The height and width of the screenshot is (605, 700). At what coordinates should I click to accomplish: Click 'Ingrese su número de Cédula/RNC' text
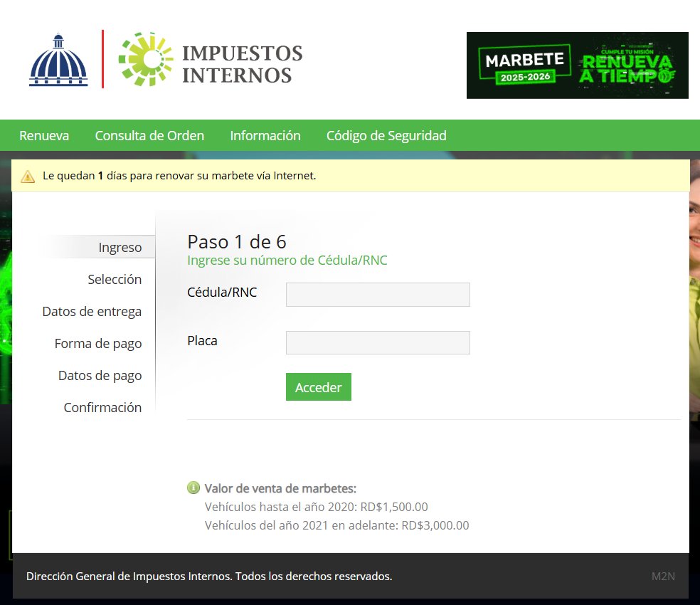tap(287, 260)
